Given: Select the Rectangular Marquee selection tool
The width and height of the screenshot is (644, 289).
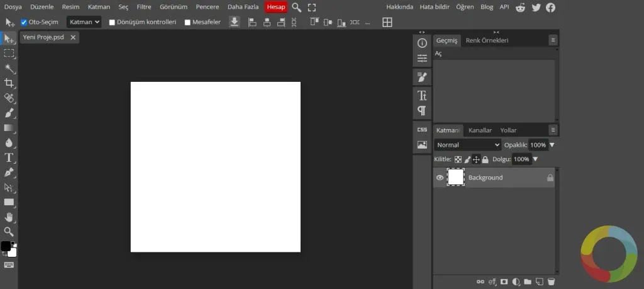Looking at the screenshot, I should pyautogui.click(x=9, y=53).
